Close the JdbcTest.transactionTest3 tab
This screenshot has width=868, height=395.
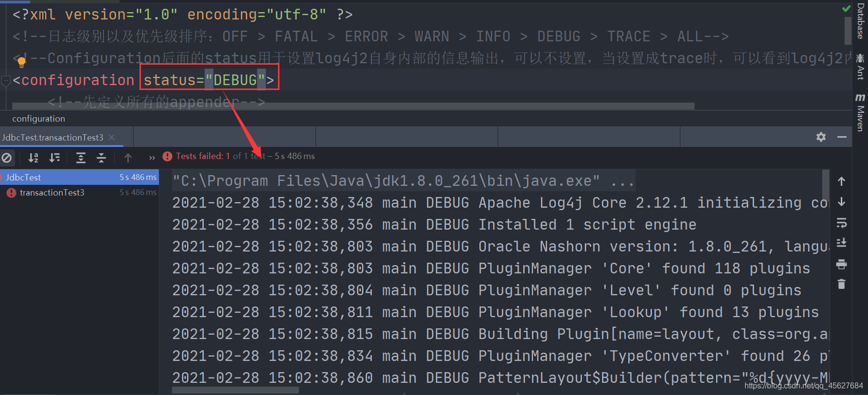coord(112,138)
